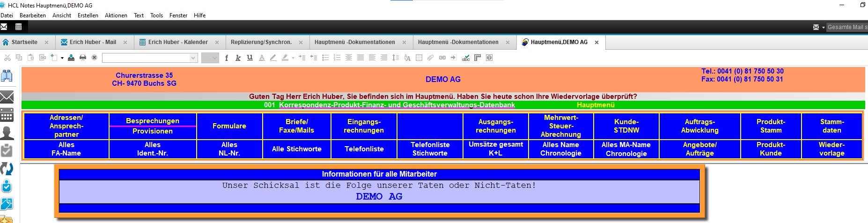The width and height of the screenshot is (868, 223).
Task: Expand the font size dropdown
Action: pos(214,58)
